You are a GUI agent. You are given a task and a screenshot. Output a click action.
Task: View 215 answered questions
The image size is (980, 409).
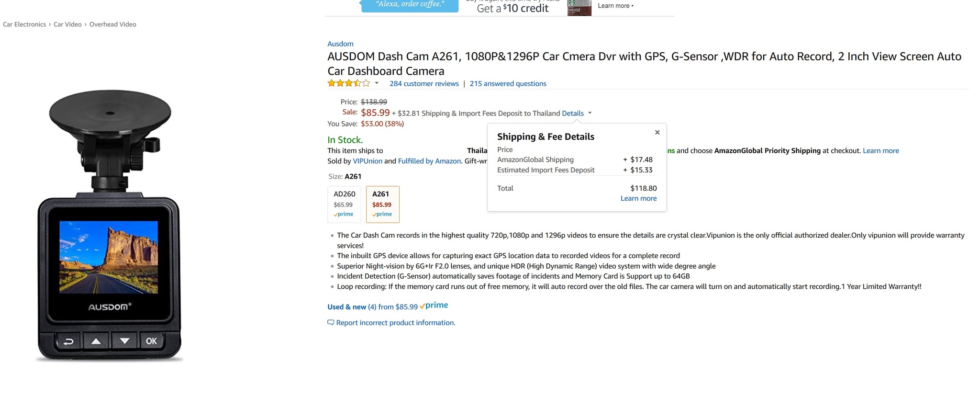[508, 84]
